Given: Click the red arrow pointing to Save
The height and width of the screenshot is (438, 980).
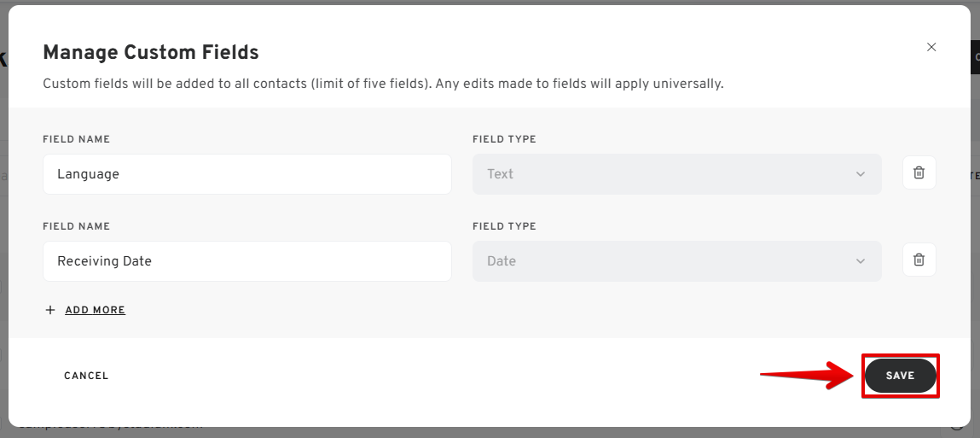Looking at the screenshot, I should pyautogui.click(x=806, y=376).
